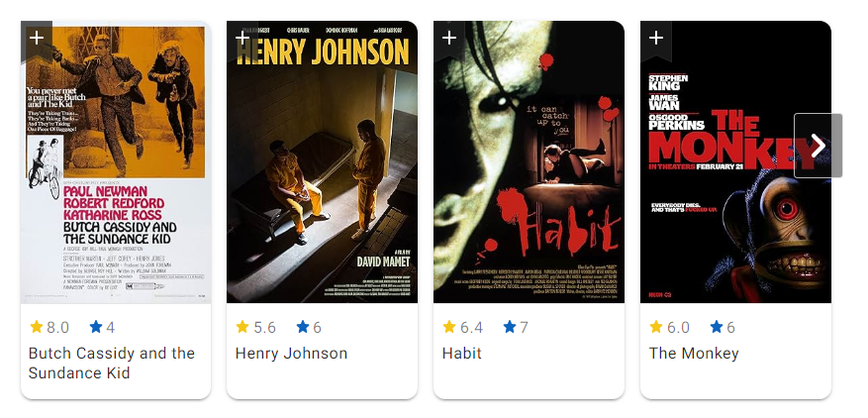The width and height of the screenshot is (868, 418).
Task: Open the Habit title link
Action: tap(461, 354)
